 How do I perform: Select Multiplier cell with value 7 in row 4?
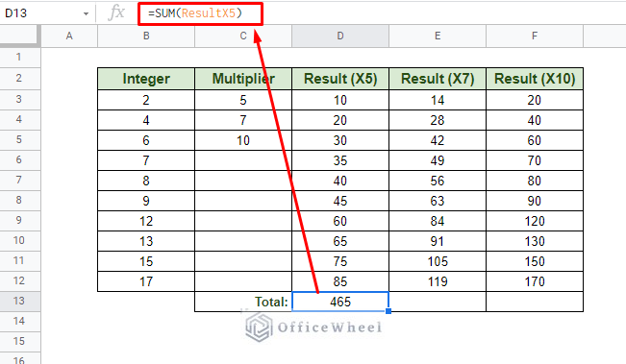243,120
